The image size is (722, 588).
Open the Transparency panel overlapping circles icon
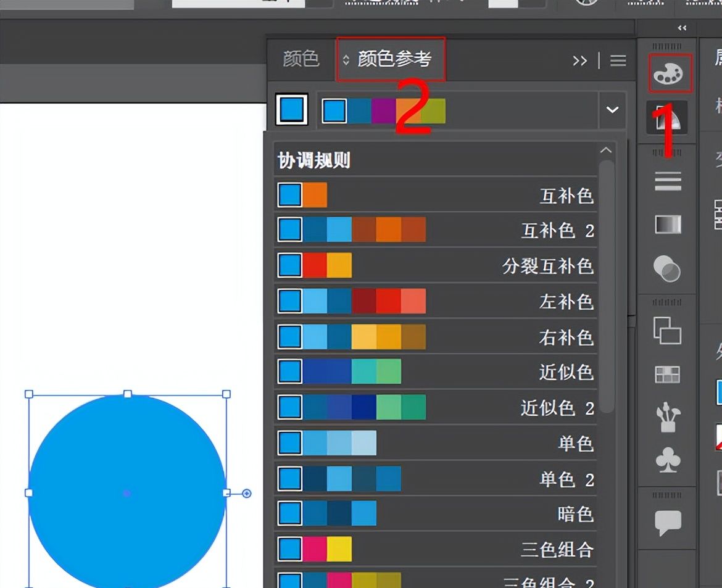tap(667, 268)
